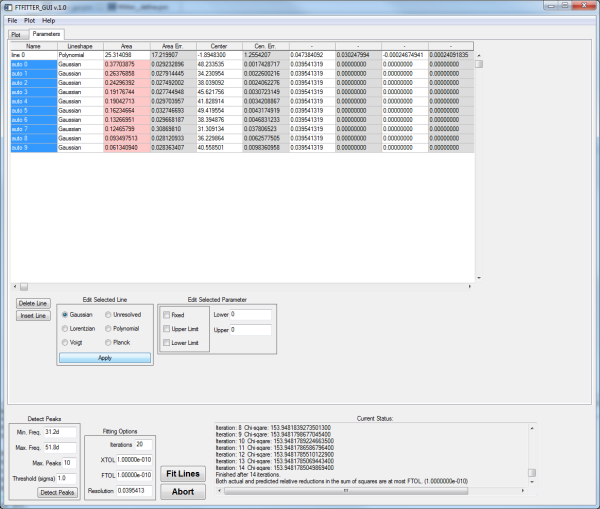600x509 pixels.
Task: Select the 'auto 5' row name cell
Action: tap(34, 111)
